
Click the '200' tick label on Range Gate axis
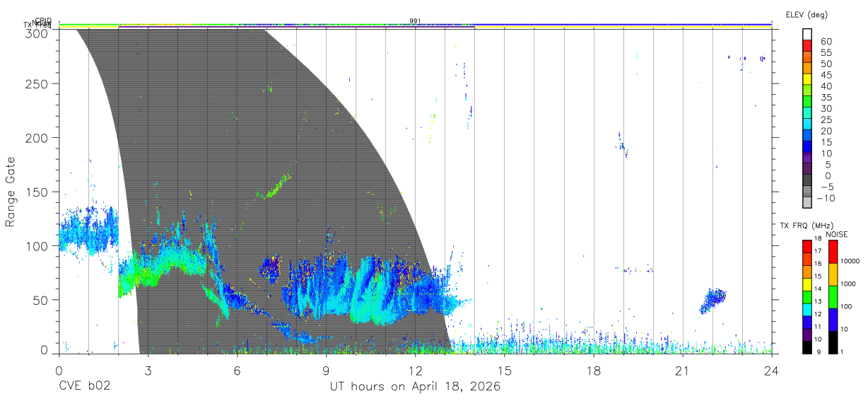point(37,137)
